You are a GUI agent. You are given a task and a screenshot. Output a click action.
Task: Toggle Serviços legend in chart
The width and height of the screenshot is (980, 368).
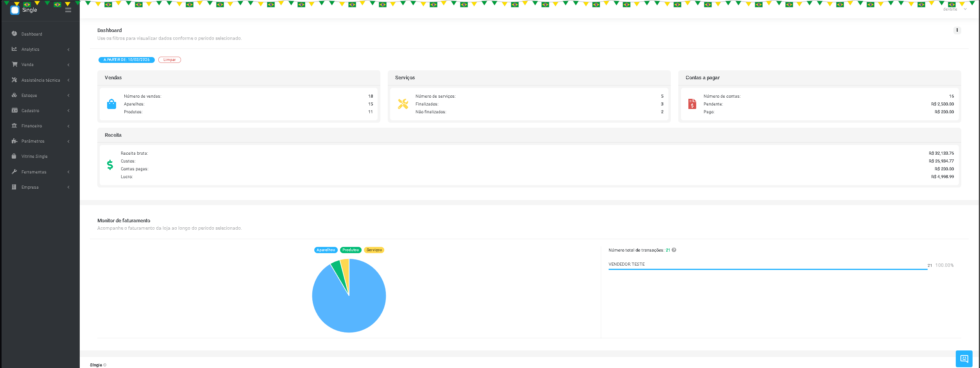(x=374, y=250)
